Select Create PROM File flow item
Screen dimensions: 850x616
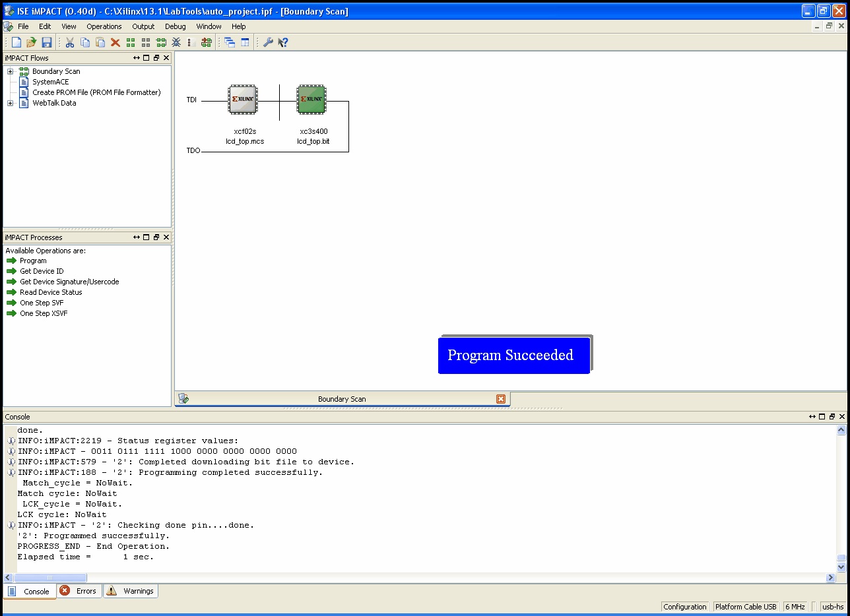coord(96,92)
